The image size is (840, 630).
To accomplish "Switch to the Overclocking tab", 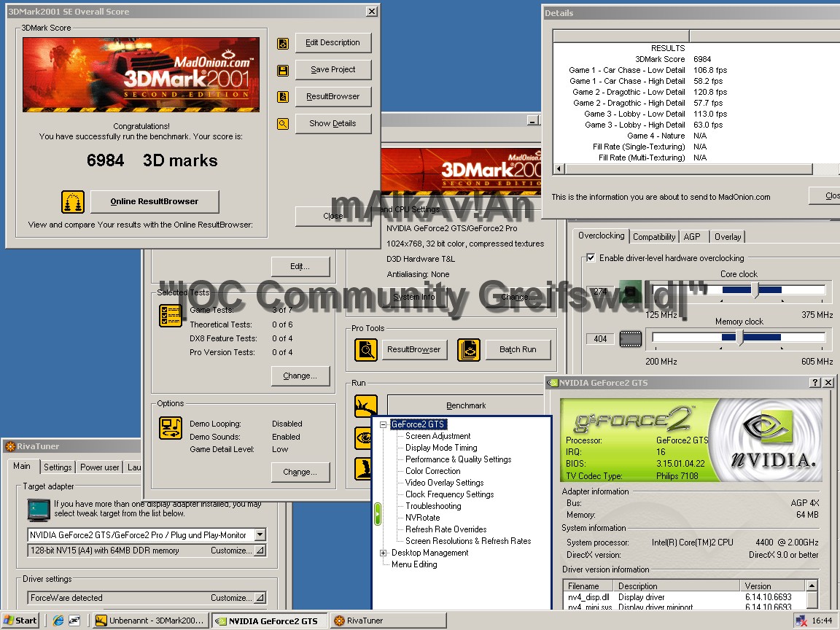I will pyautogui.click(x=601, y=236).
